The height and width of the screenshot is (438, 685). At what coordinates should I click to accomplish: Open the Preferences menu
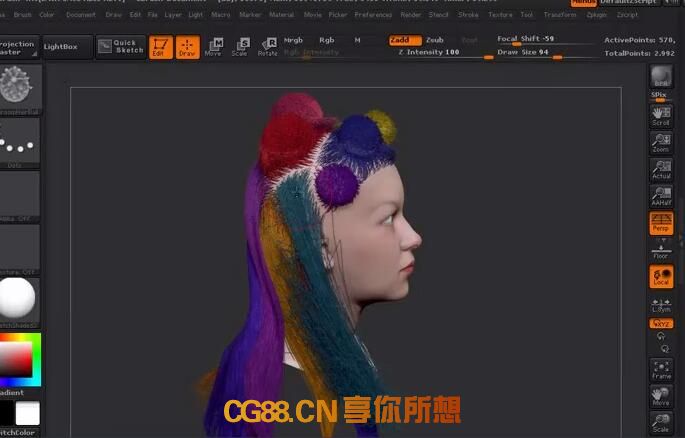[373, 15]
